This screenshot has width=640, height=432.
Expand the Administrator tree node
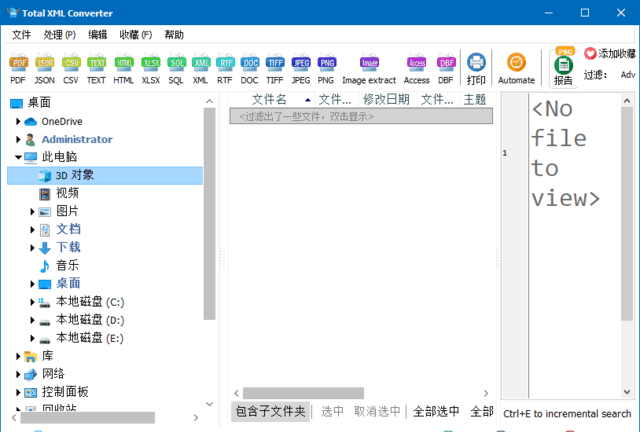tap(18, 139)
